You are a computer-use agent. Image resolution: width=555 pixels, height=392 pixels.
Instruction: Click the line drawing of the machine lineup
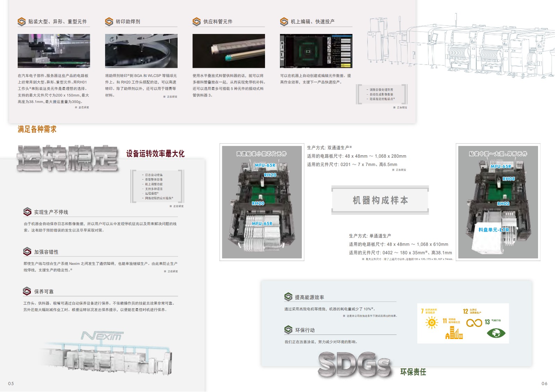[x=461, y=45]
